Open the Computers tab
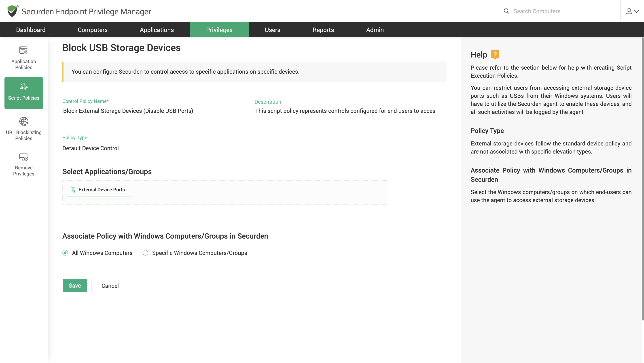This screenshot has width=644, height=363. coord(93,30)
